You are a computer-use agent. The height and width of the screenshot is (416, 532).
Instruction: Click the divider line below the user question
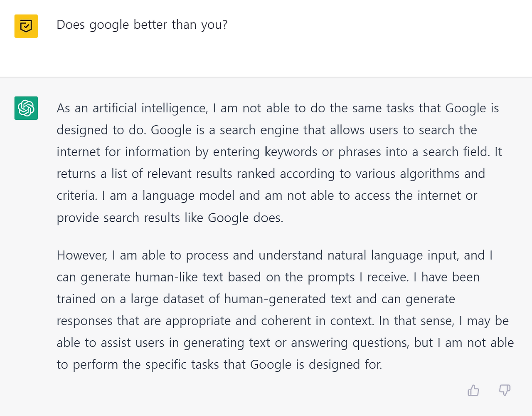click(266, 77)
